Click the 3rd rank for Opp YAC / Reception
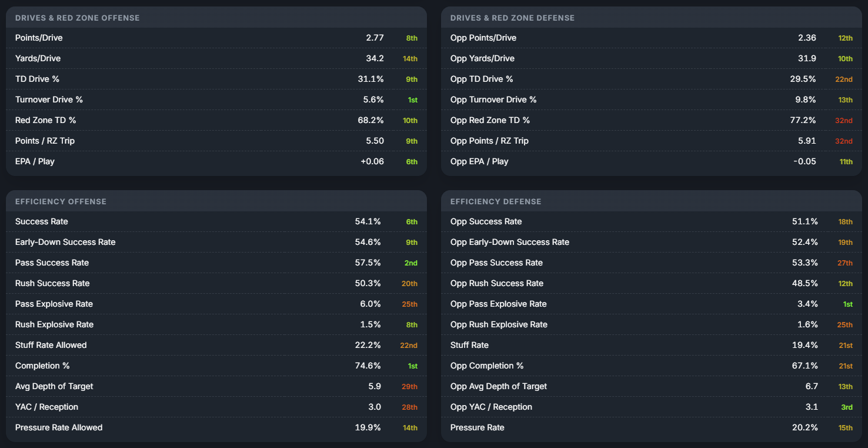The width and height of the screenshot is (868, 448). point(847,407)
